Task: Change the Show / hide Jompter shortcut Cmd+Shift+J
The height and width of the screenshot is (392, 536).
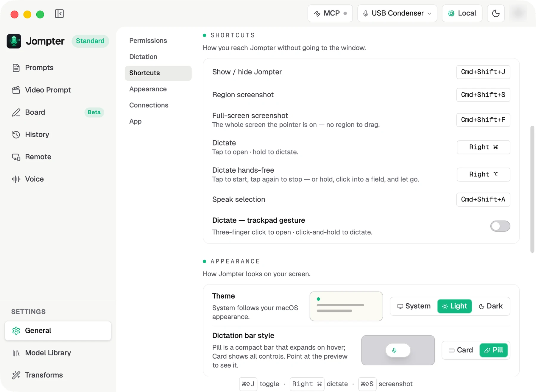Action: tap(483, 72)
